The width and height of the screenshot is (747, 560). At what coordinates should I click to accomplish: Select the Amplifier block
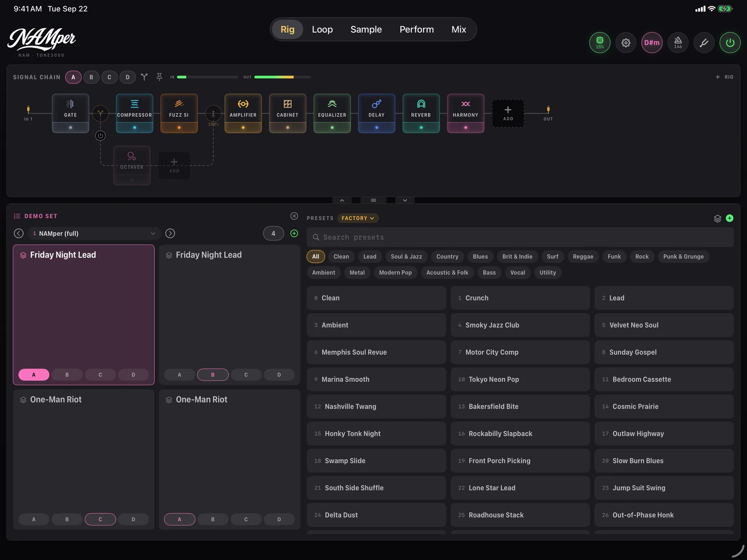coord(243,113)
